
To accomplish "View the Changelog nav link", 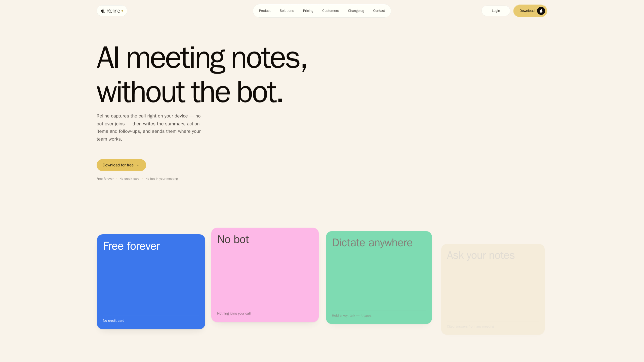I will point(356,11).
